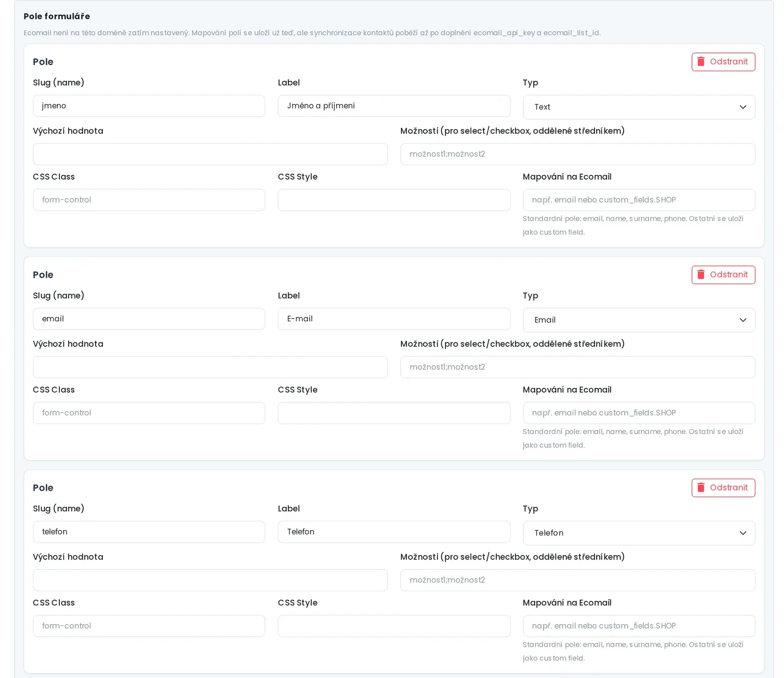Viewport: 784px width, 678px height.
Task: Click the Odstranit label for email field
Action: [729, 275]
